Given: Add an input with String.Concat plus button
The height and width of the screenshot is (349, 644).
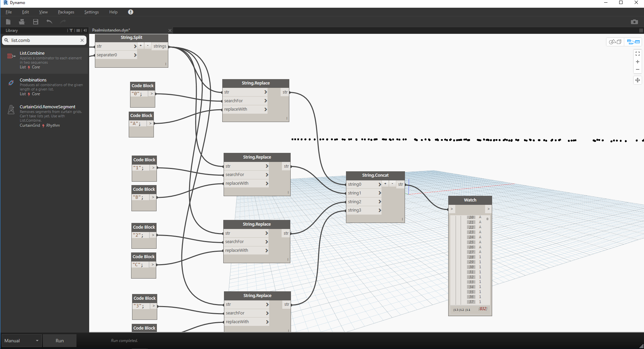Looking at the screenshot, I should pos(385,184).
